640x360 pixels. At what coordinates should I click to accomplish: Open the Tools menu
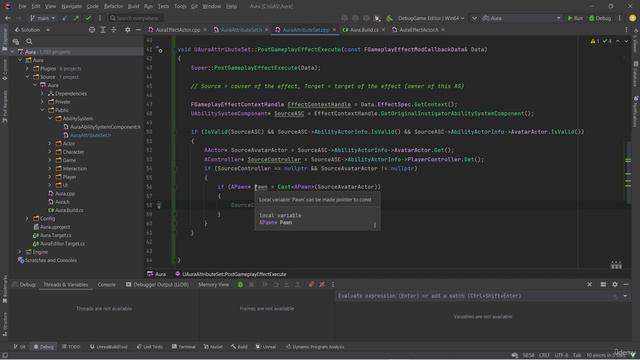pos(180,7)
